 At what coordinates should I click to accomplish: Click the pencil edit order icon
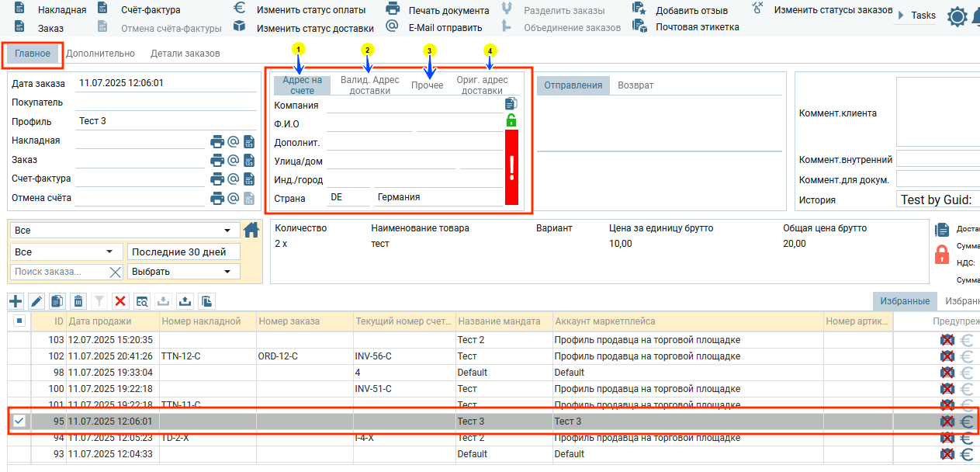[36, 301]
